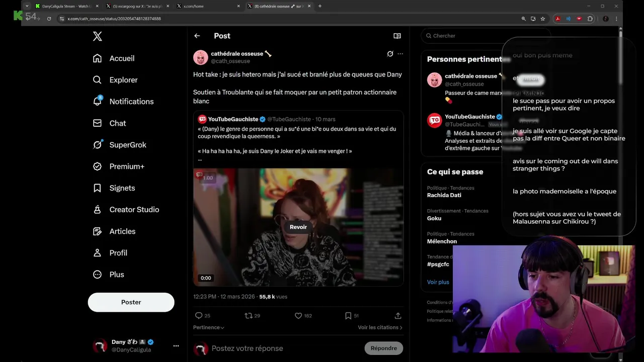The width and height of the screenshot is (644, 362).
Task: Click cathédrale osseuse profile avatar on post
Action: (201, 57)
